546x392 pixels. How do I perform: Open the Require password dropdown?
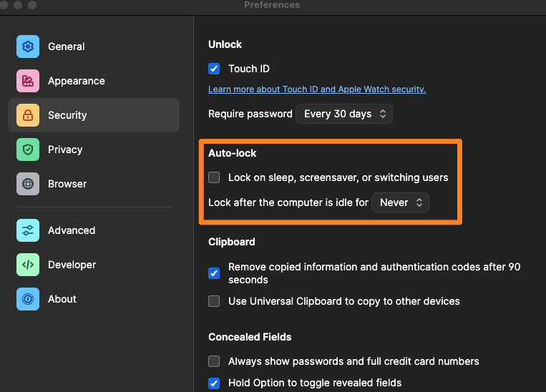coord(344,114)
